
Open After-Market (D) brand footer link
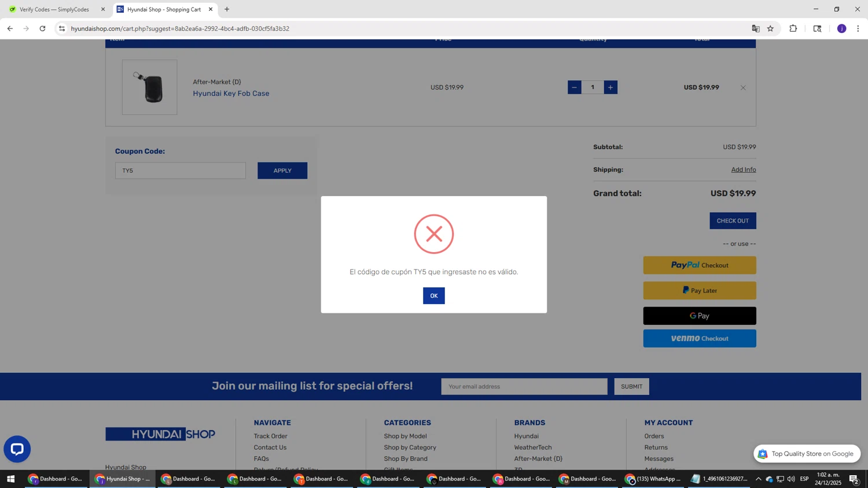pos(538,459)
